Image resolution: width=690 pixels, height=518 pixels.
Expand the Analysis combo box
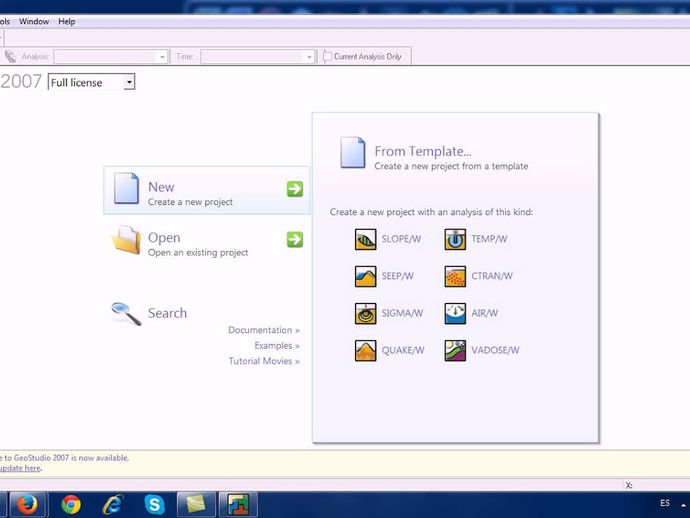click(162, 57)
